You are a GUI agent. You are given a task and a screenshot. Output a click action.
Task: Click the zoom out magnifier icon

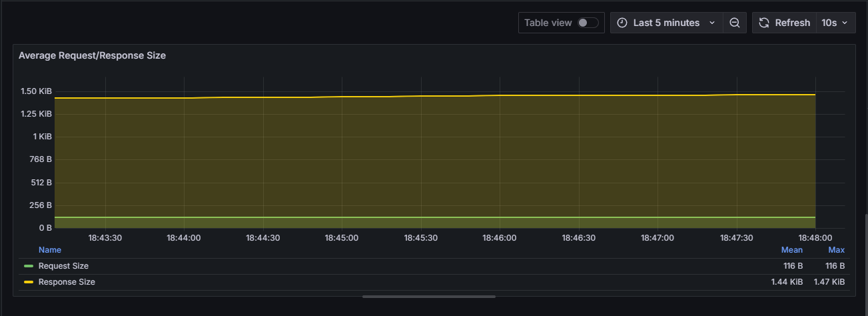tap(734, 23)
